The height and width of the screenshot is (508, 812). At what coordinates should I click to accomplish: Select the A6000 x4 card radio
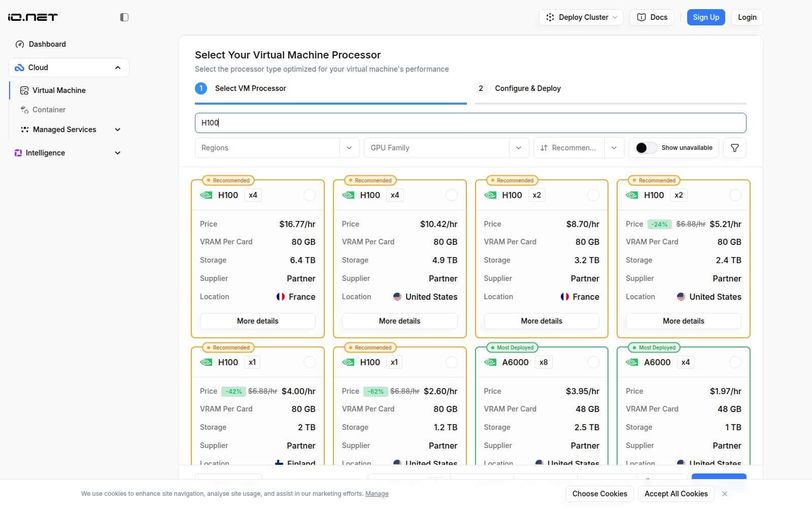pos(735,362)
